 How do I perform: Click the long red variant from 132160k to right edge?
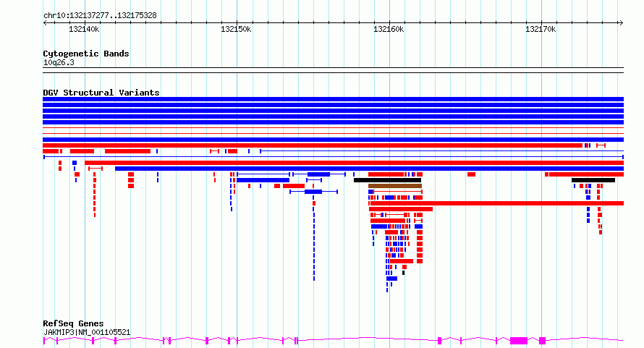[x=496, y=203]
